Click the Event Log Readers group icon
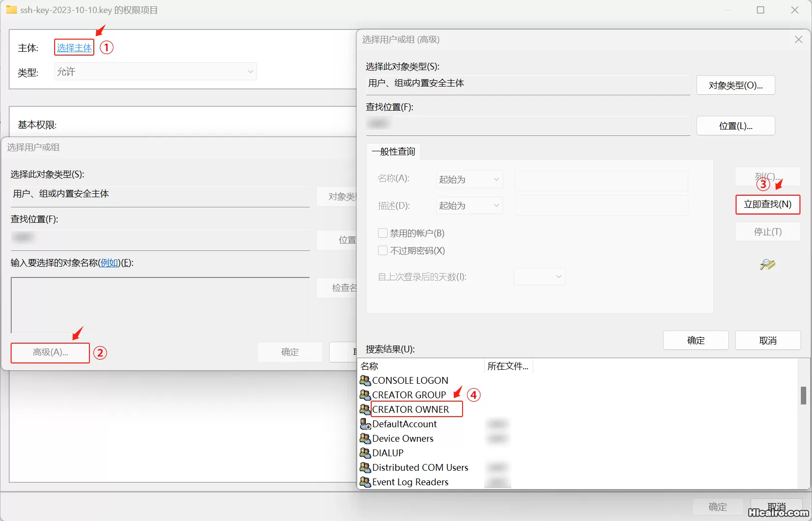The height and width of the screenshot is (521, 812). [x=365, y=482]
